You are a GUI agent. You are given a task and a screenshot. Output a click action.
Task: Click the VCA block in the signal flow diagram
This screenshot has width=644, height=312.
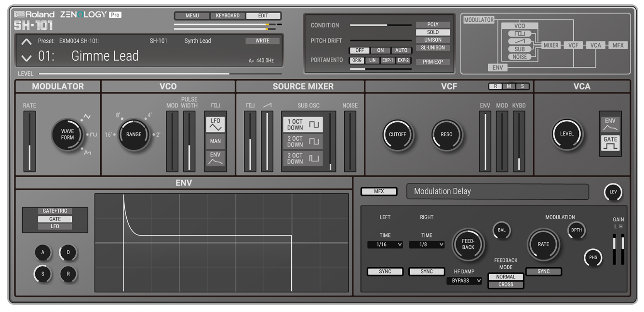(595, 45)
